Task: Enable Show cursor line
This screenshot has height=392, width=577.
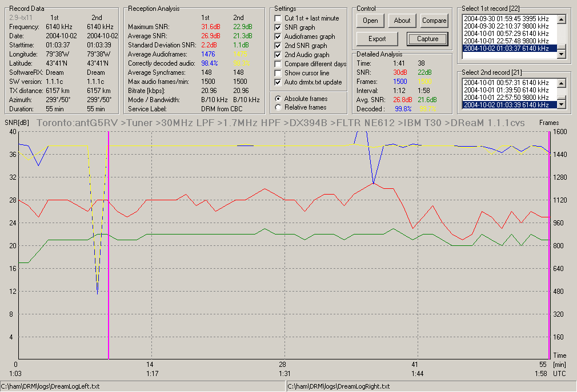Action: pos(278,72)
